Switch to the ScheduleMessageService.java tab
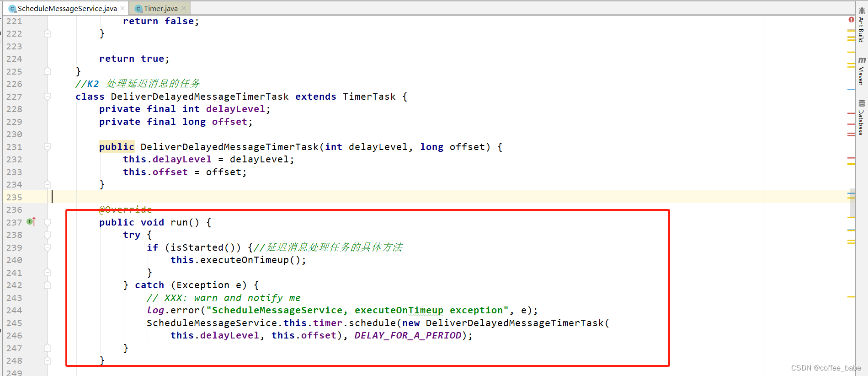This screenshot has height=376, width=868. click(x=67, y=8)
